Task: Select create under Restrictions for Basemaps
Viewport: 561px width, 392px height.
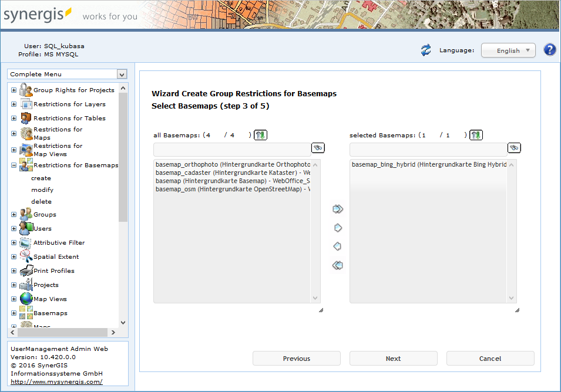Action: coord(41,178)
